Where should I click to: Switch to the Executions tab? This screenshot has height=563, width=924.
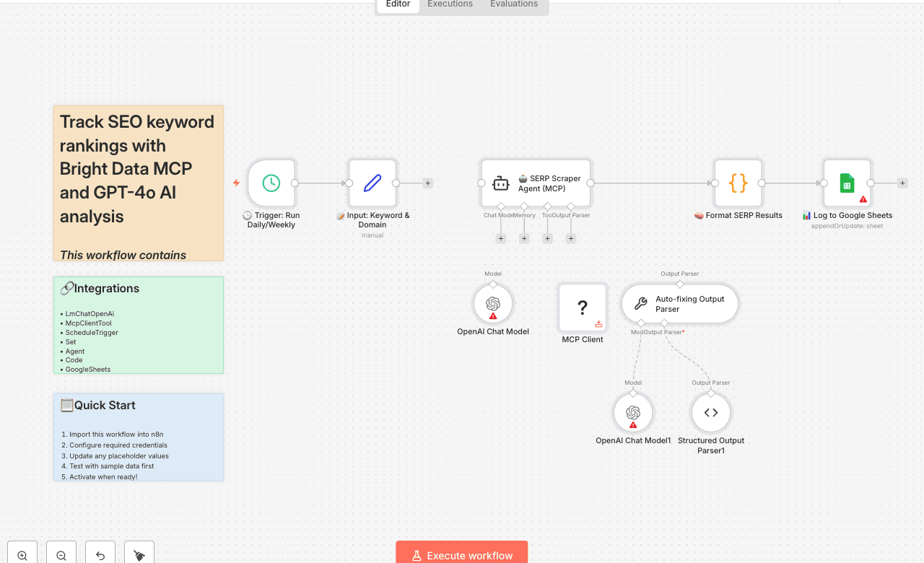pos(449,4)
